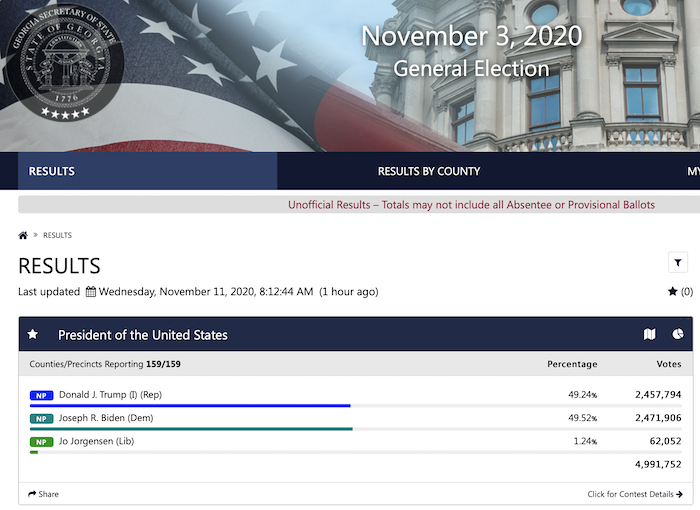Click the Share arrow icon

[32, 494]
